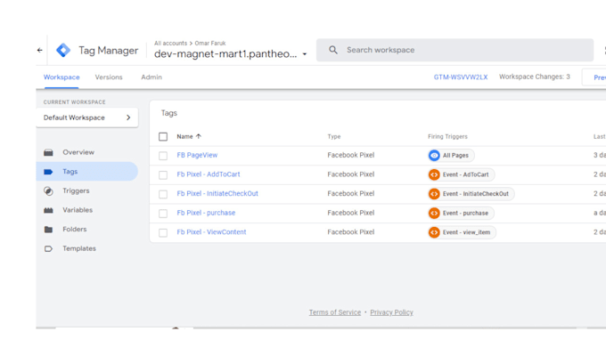The height and width of the screenshot is (364, 606).
Task: Open the FB PageView tag
Action: 197,155
